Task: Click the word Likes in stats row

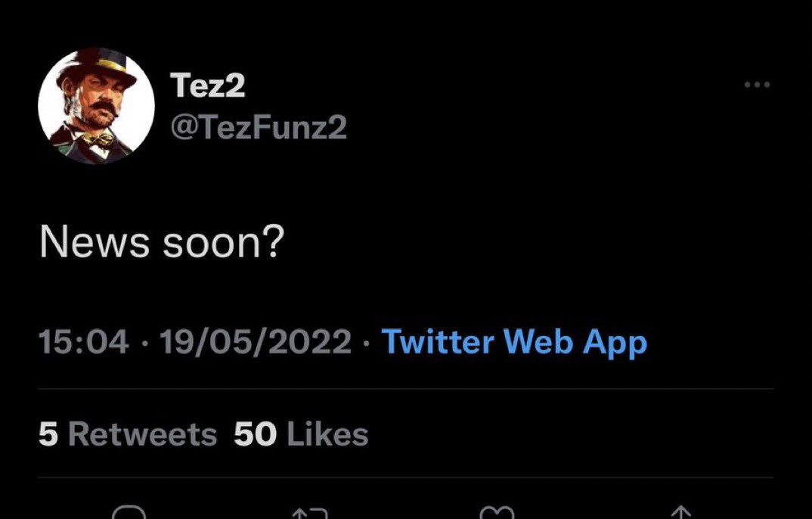Action: pyautogui.click(x=327, y=434)
